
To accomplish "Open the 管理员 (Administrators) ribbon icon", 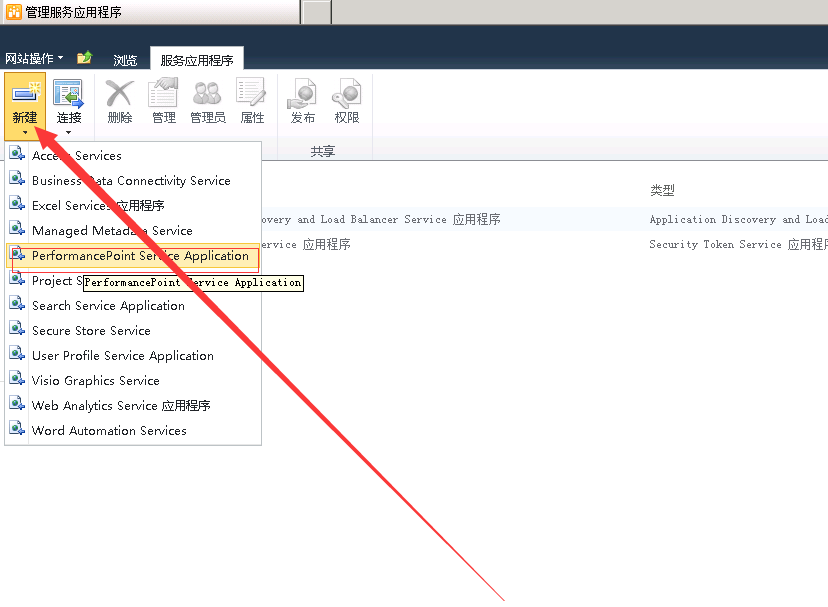I will 208,93.
